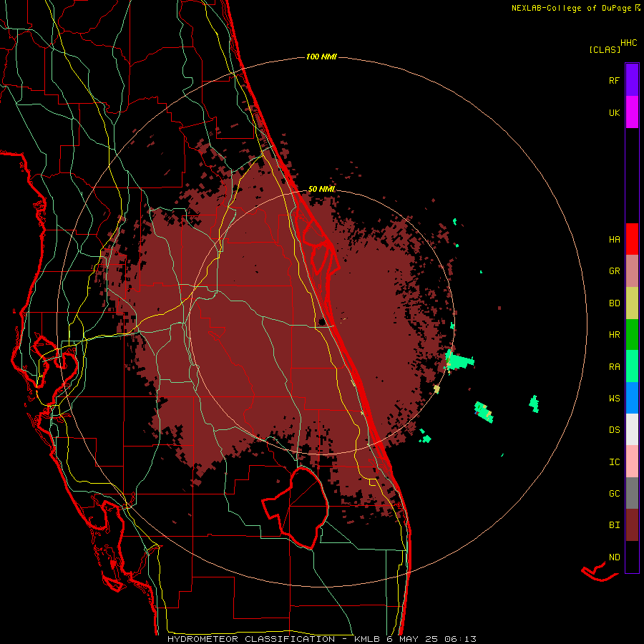
Task: Click the BD yellow legend swatch
Action: pyautogui.click(x=632, y=303)
